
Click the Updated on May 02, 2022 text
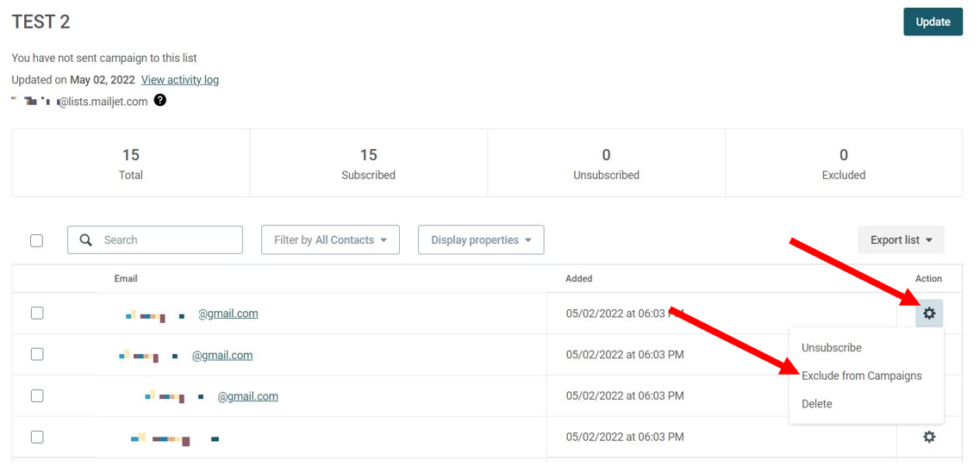pos(72,80)
